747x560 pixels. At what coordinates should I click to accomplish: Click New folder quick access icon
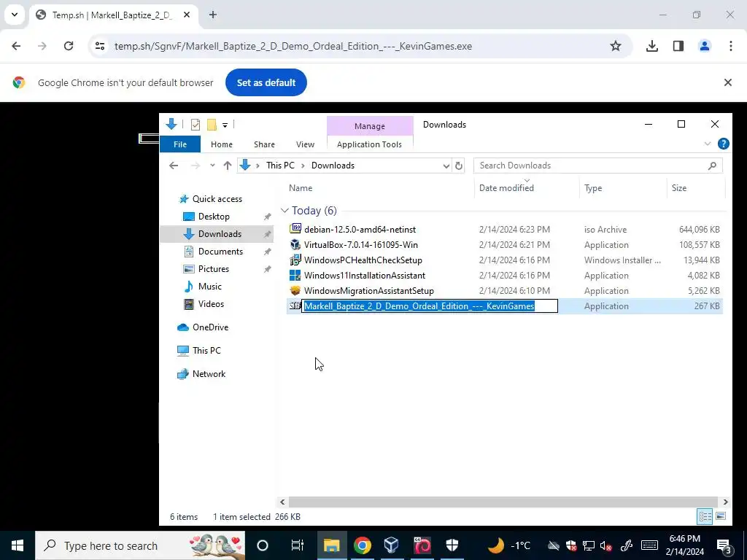[212, 125]
